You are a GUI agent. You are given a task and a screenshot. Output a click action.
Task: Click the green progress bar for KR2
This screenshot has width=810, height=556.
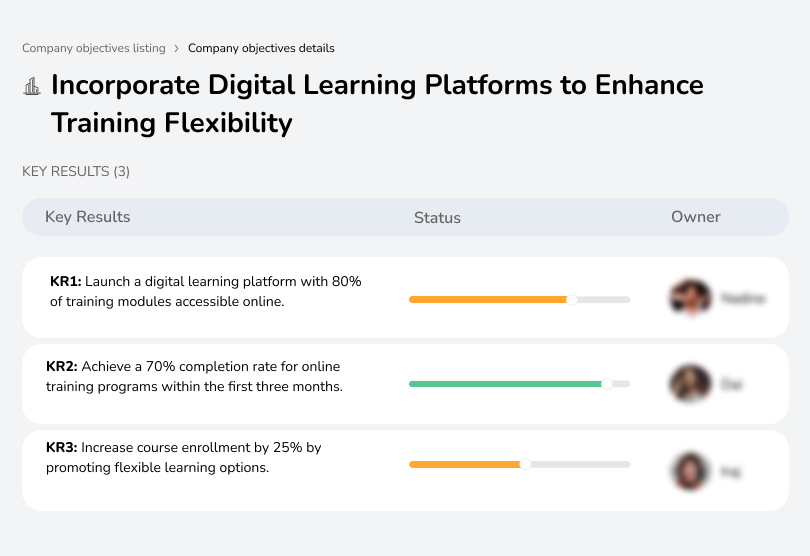click(x=508, y=383)
